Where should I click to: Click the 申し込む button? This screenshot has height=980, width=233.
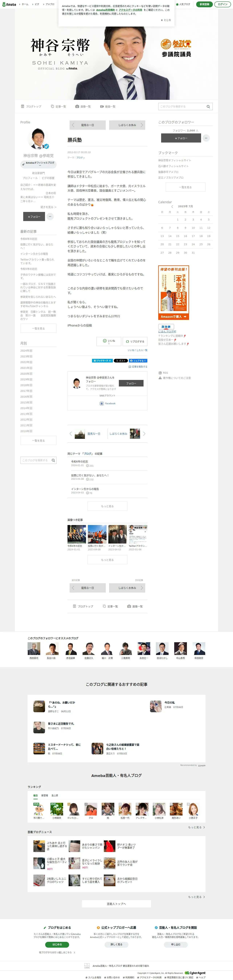coord(176,944)
